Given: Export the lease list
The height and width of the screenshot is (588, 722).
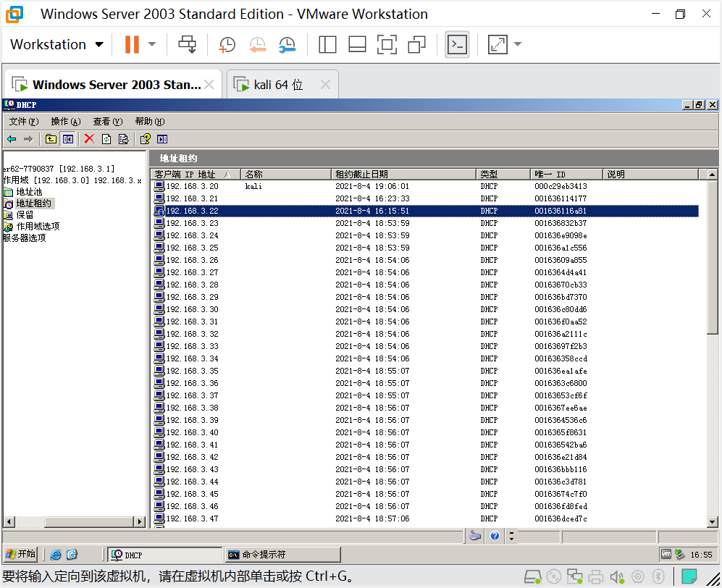Looking at the screenshot, I should (123, 139).
